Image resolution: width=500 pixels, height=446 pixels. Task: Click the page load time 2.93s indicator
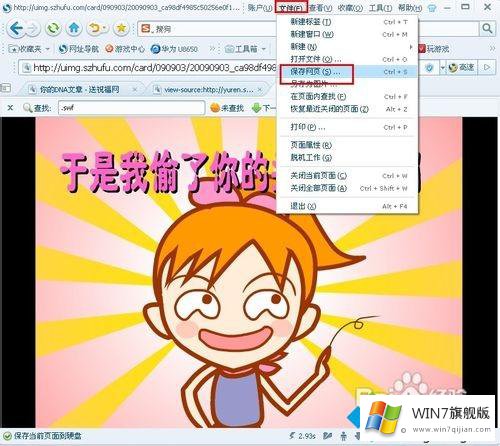[x=303, y=436]
